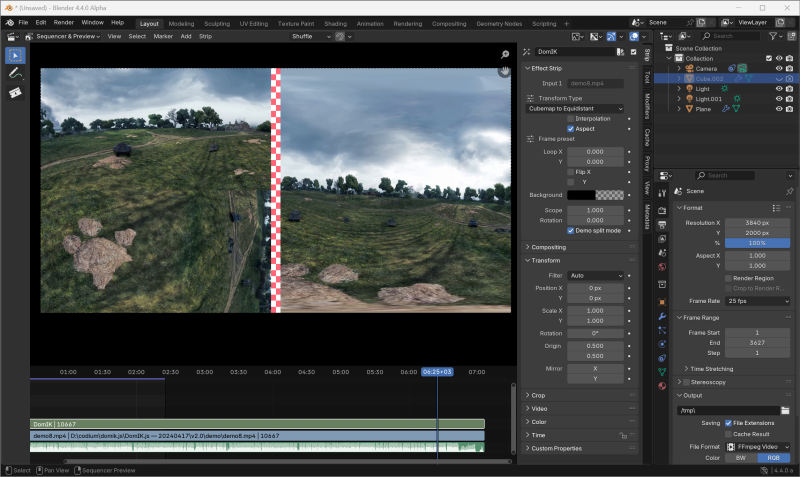Click the Blender logo menu icon

[x=10, y=23]
